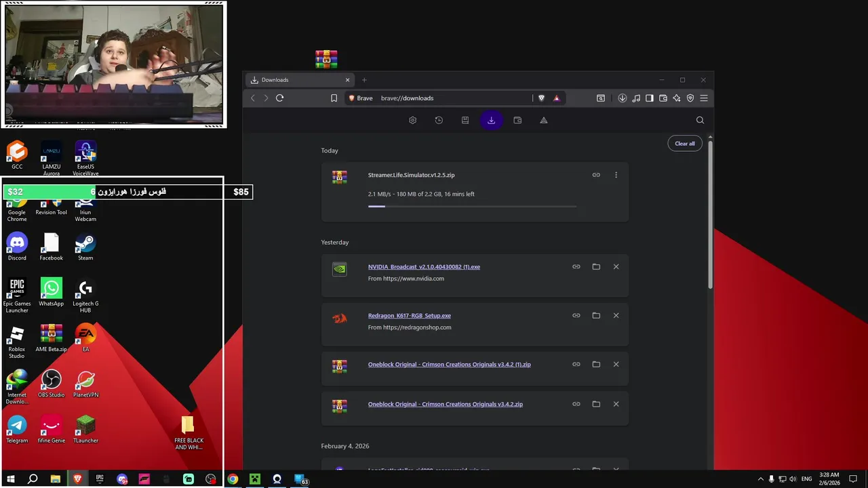Click the Brave Shields lion icon in address bar
This screenshot has width=868, height=488.
(541, 98)
